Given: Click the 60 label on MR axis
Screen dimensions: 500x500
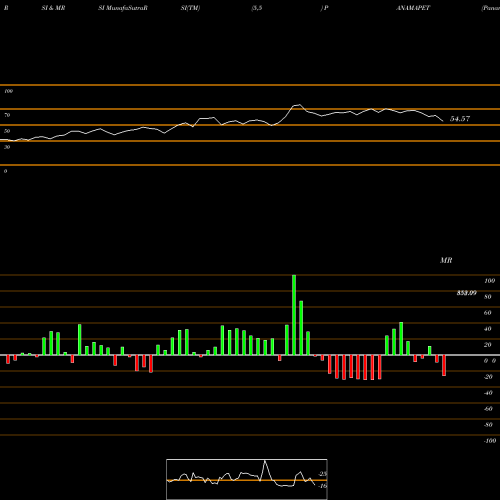Looking at the screenshot, I should [x=488, y=313].
